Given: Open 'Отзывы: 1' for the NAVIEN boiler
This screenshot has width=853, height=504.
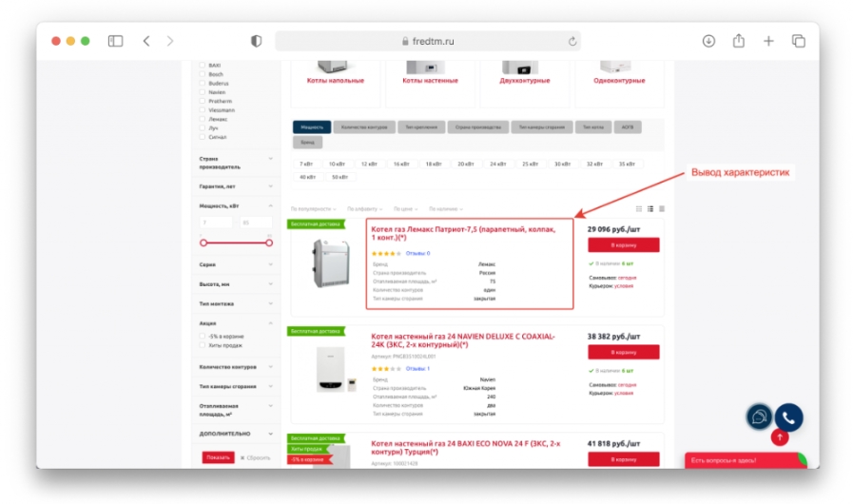Looking at the screenshot, I should coord(417,369).
